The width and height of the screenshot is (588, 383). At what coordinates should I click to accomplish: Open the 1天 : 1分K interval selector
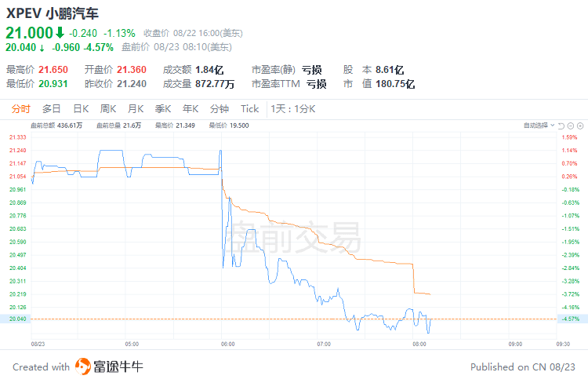click(293, 109)
